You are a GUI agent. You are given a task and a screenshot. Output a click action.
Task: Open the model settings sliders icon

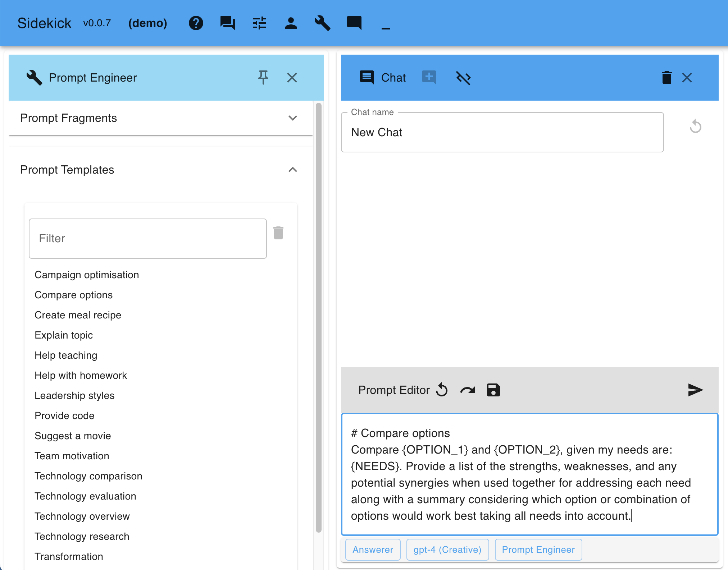point(259,23)
